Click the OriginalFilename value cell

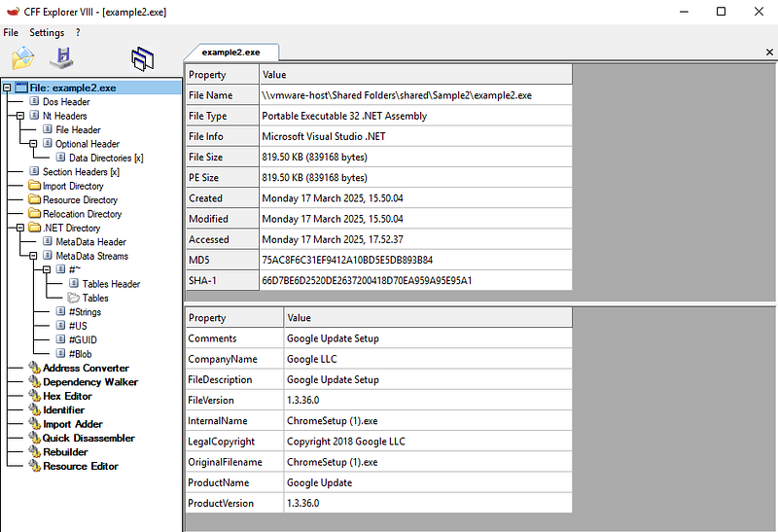428,462
